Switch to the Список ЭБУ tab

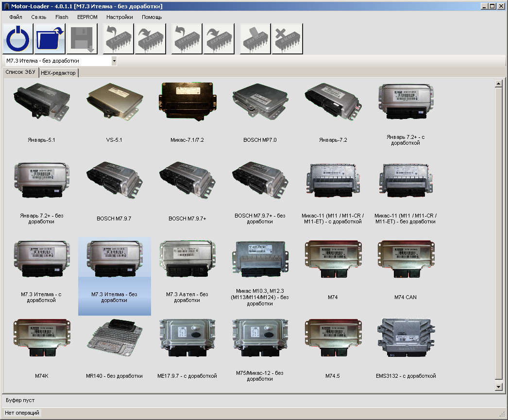click(x=20, y=72)
